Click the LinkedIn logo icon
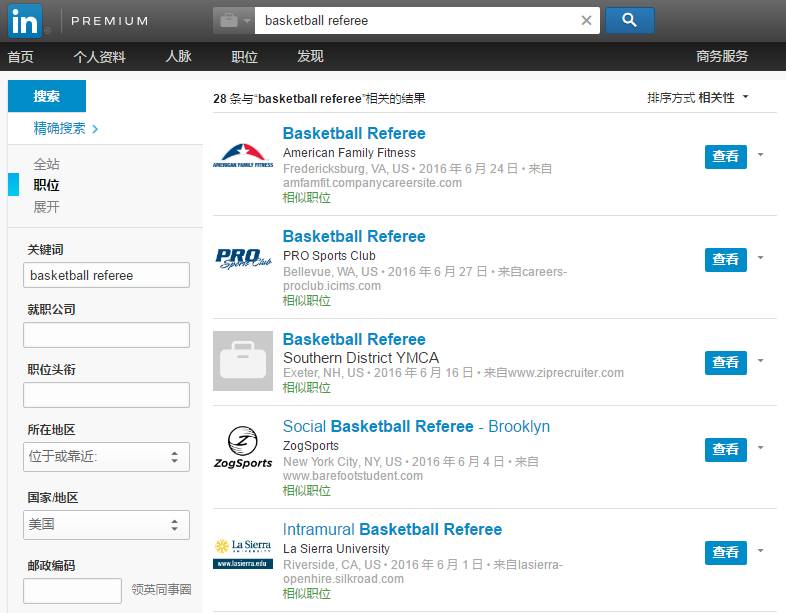Image resolution: width=786 pixels, height=613 pixels. (x=25, y=21)
